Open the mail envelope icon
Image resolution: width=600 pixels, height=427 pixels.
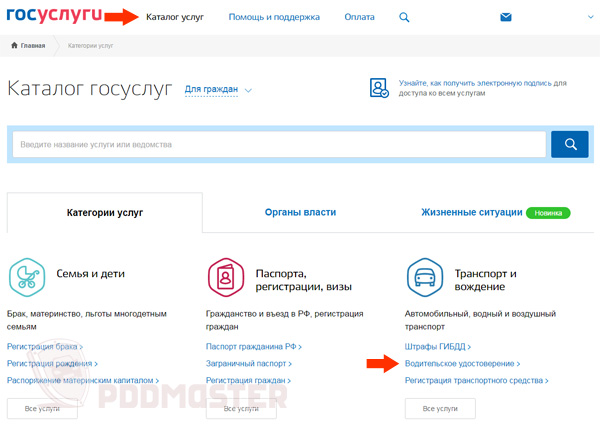point(505,17)
